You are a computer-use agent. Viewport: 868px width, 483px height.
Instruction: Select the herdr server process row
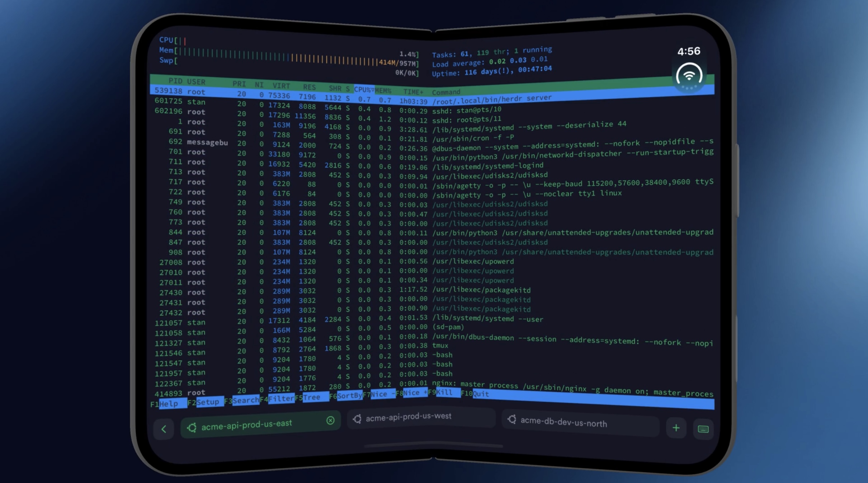[432, 96]
